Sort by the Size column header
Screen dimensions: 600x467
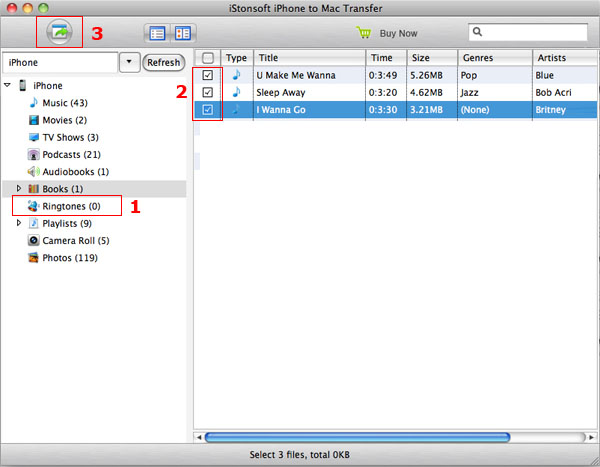click(x=432, y=58)
